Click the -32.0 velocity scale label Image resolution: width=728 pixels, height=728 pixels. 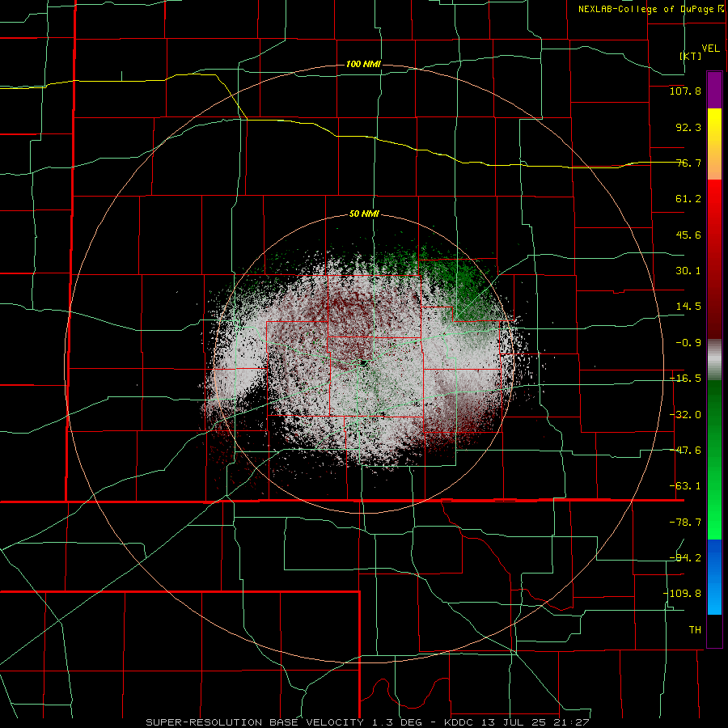685,415
